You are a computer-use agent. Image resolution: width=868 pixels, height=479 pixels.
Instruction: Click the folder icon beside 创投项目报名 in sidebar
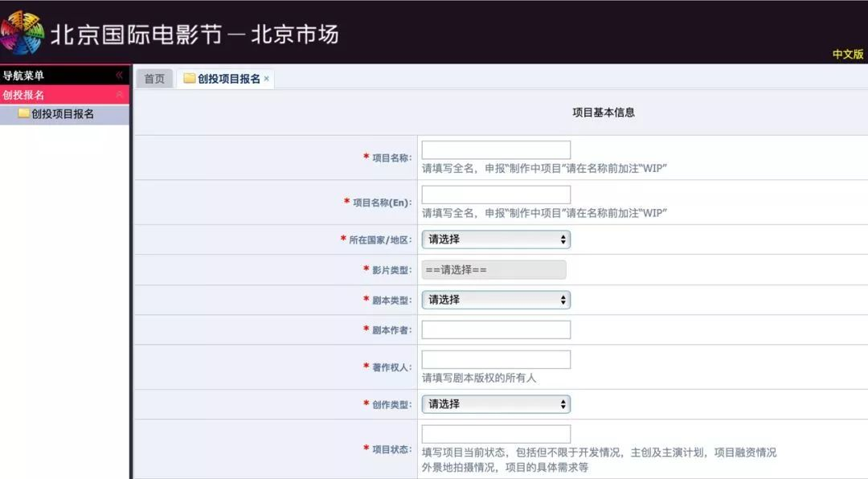pyautogui.click(x=23, y=113)
